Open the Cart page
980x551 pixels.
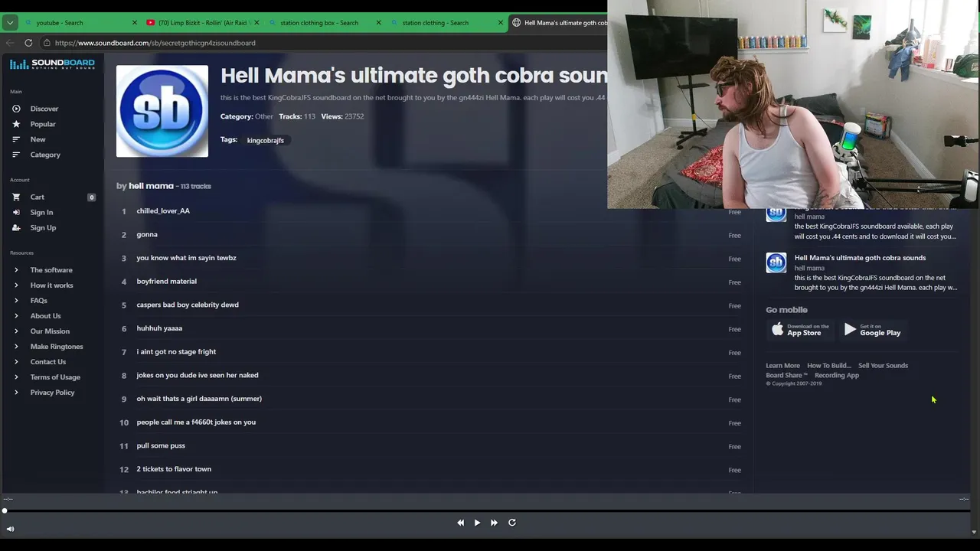coord(38,197)
